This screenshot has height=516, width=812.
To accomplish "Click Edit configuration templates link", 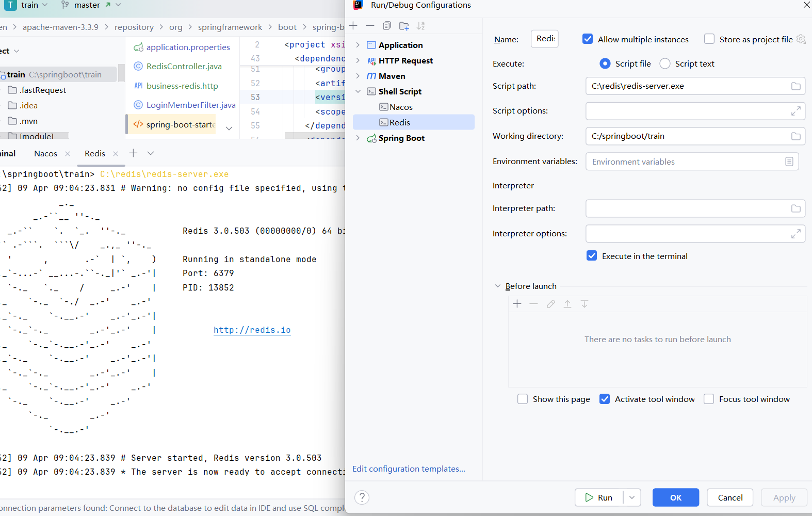I will (409, 469).
